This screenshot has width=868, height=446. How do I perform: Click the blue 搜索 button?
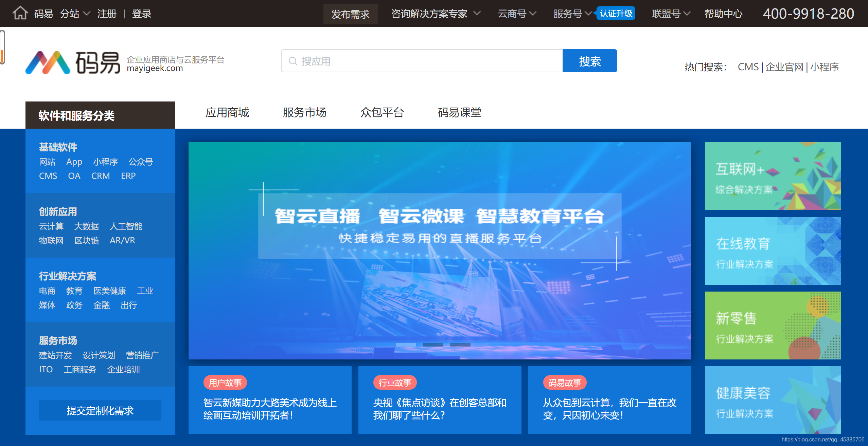[x=590, y=61]
